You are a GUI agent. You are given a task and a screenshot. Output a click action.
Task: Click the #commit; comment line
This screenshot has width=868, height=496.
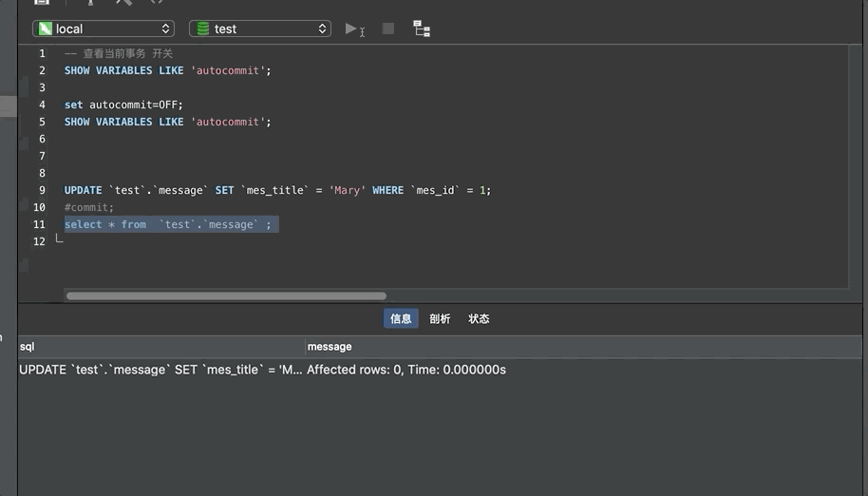(x=89, y=207)
